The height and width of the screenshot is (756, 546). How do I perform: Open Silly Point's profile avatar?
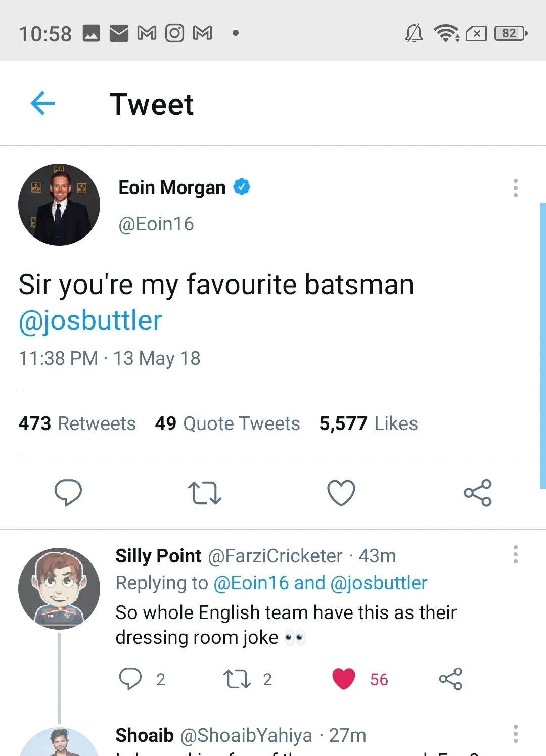pos(59,588)
